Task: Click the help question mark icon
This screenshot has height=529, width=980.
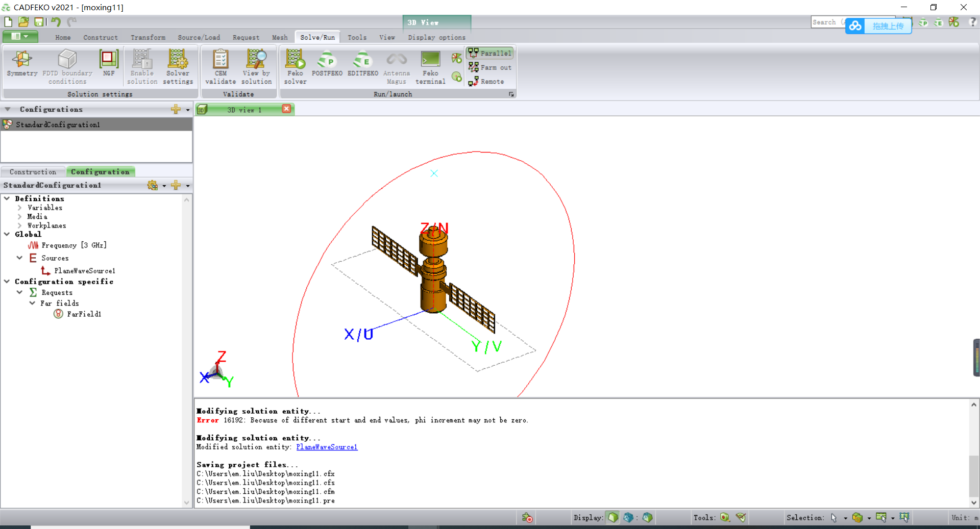Action: (x=973, y=22)
